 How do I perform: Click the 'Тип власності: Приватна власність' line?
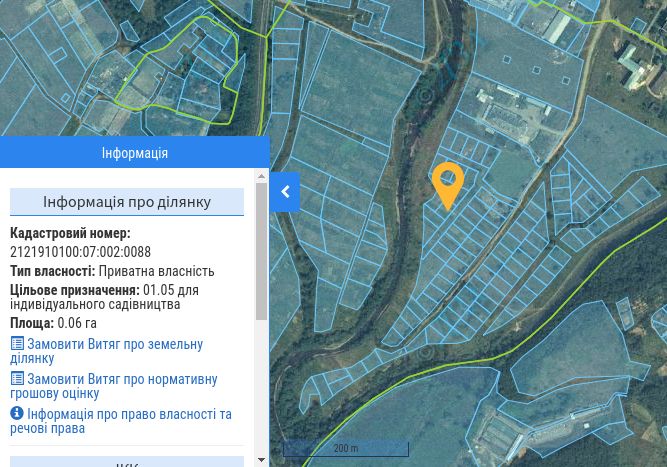tap(112, 271)
